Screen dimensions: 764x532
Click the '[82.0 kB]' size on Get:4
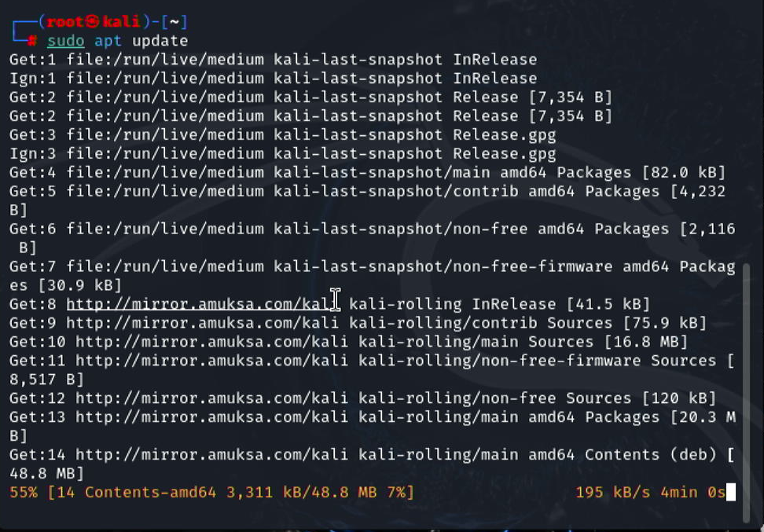[684, 173]
